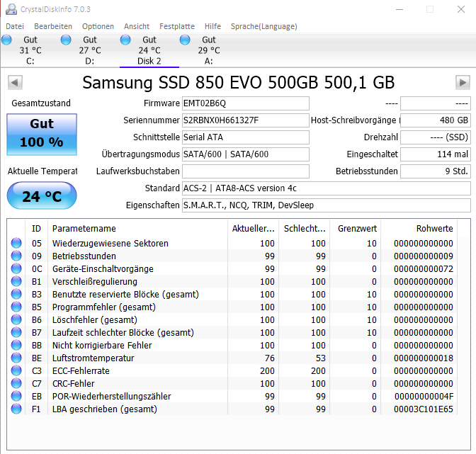Image resolution: width=476 pixels, height=454 pixels.
Task: Click the Schnittstelle field Serial ATA
Action: (246, 137)
